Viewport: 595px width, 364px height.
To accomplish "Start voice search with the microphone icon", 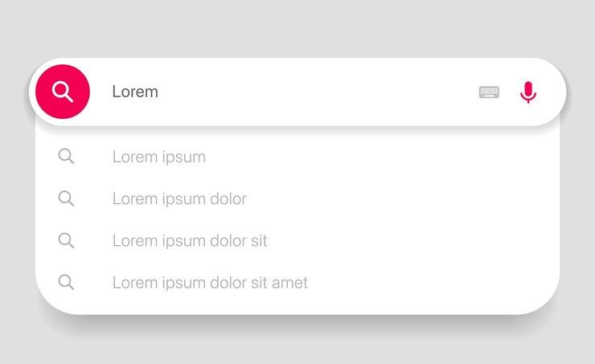I will tap(528, 92).
